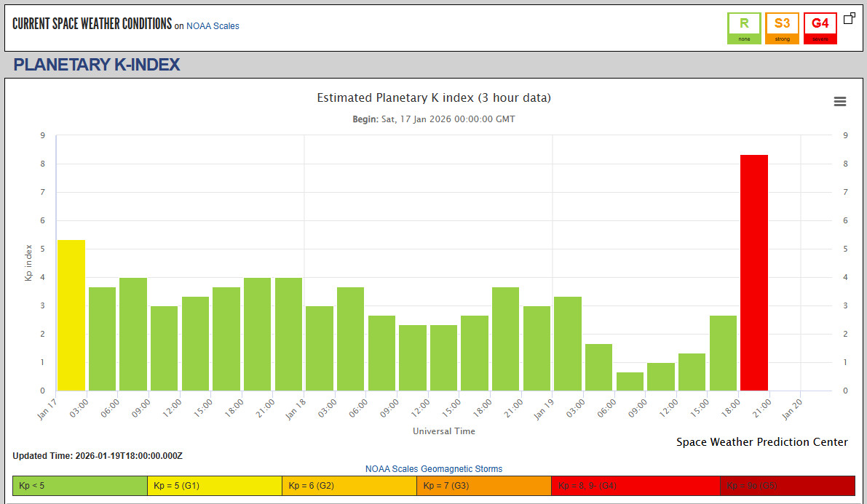Click the Space Weather Prediction Center label

point(761,441)
